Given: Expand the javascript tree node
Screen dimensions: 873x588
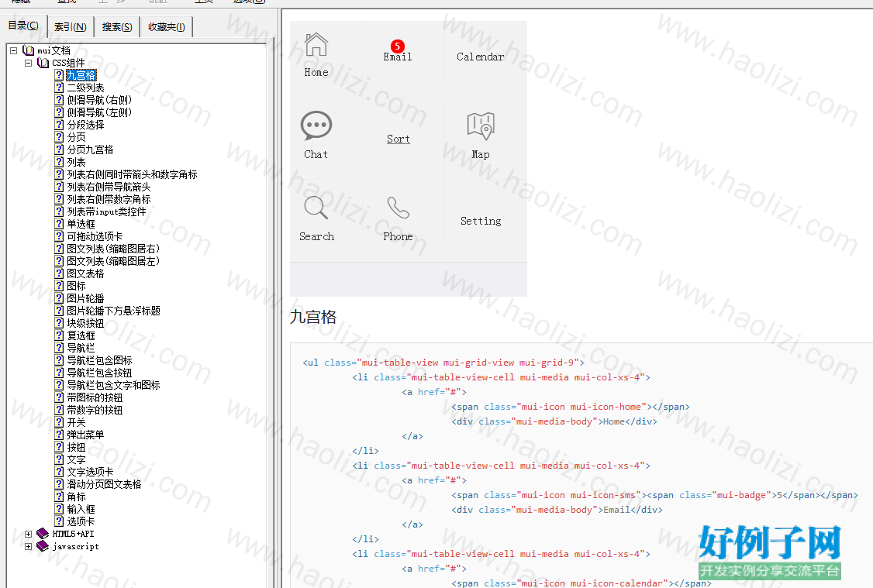Looking at the screenshot, I should pos(29,546).
